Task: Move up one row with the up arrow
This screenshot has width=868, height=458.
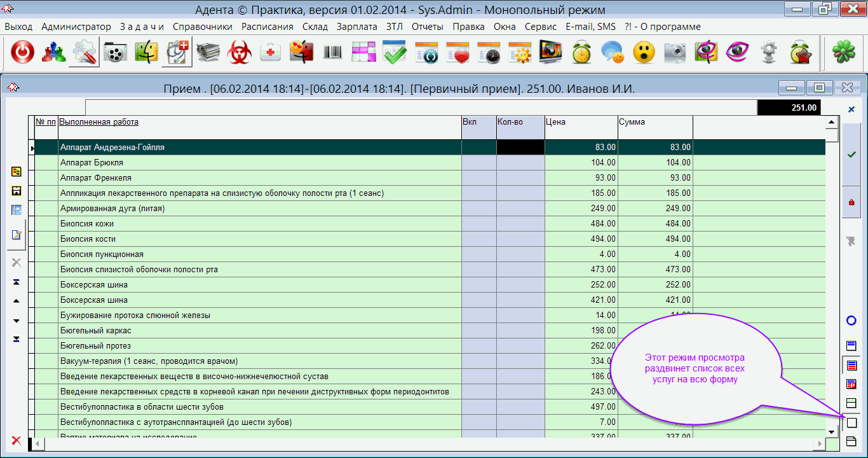Action: click(x=17, y=301)
